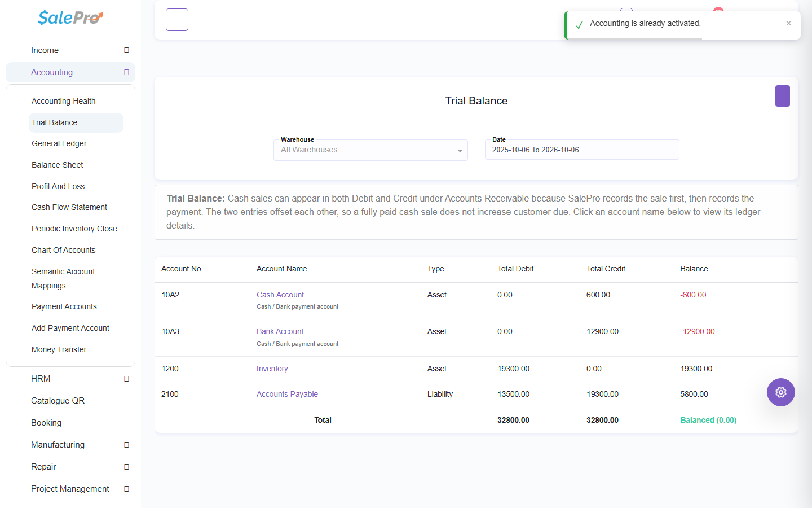Open the Cash Account ledger link
The image size is (812, 508).
280,295
